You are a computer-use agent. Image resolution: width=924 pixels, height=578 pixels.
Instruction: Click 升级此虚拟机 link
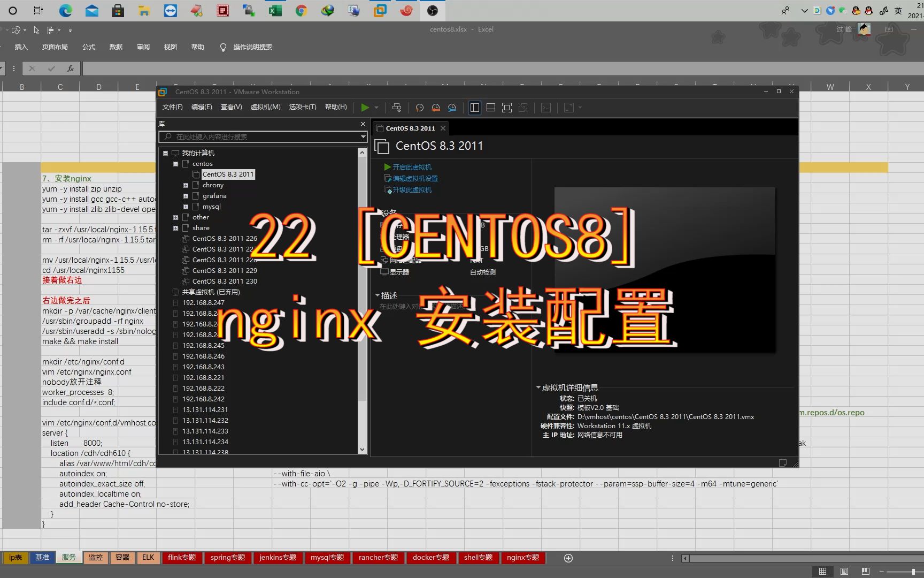tap(413, 189)
